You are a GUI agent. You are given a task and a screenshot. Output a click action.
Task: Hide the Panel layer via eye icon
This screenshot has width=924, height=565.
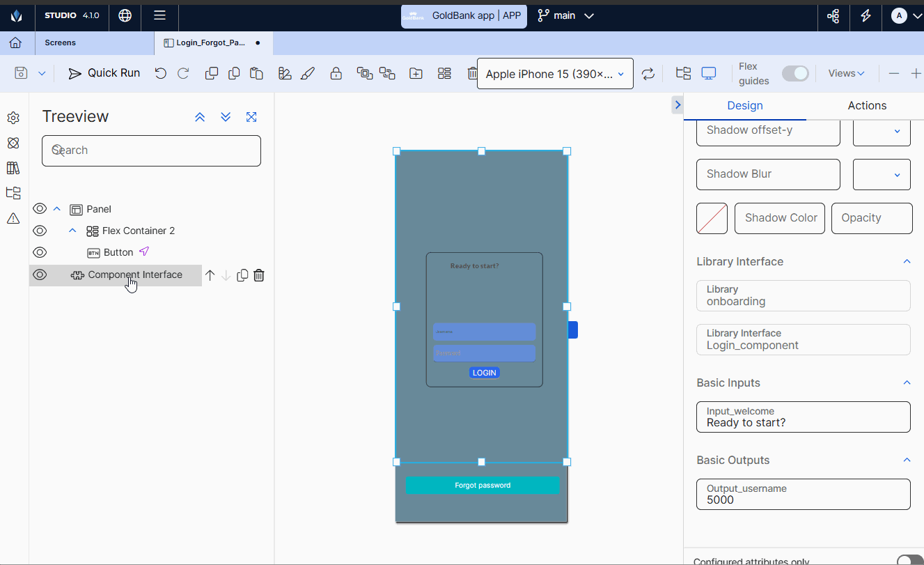[40, 209]
